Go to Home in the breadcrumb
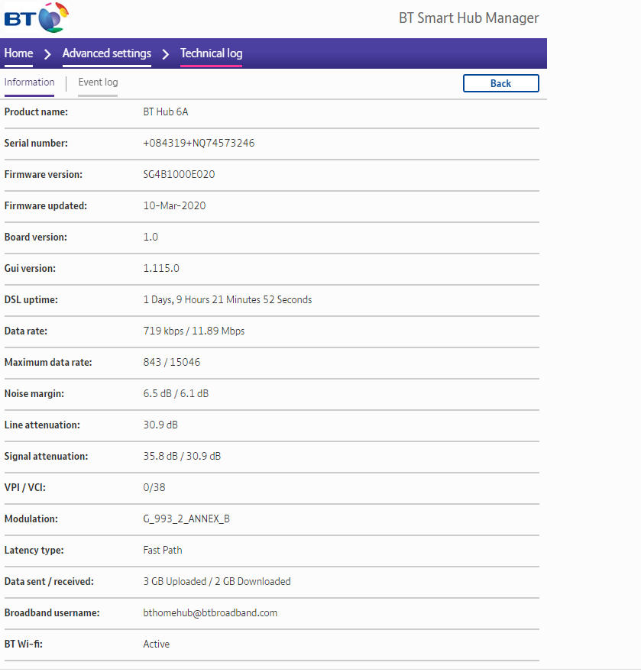641x672 pixels. click(x=18, y=53)
